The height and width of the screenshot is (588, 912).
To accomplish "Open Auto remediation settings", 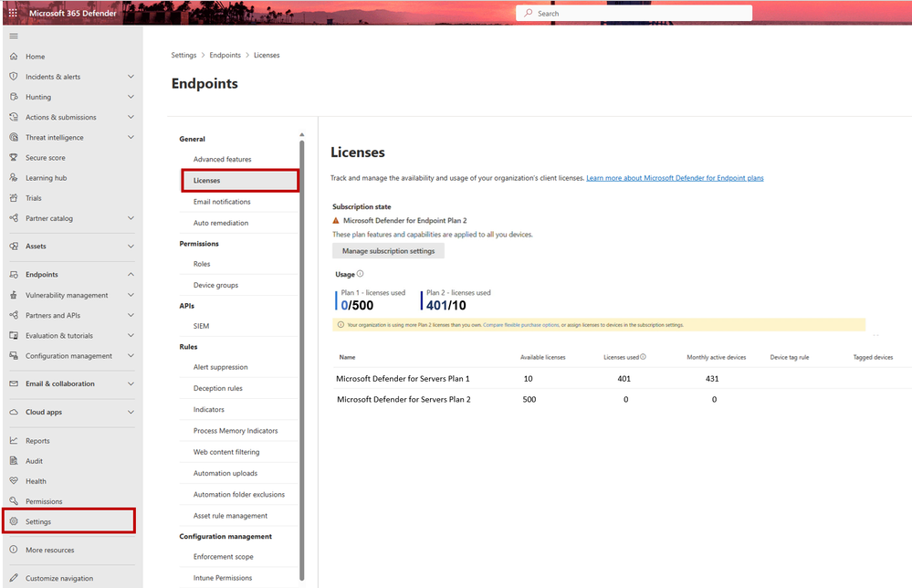I will (x=220, y=223).
